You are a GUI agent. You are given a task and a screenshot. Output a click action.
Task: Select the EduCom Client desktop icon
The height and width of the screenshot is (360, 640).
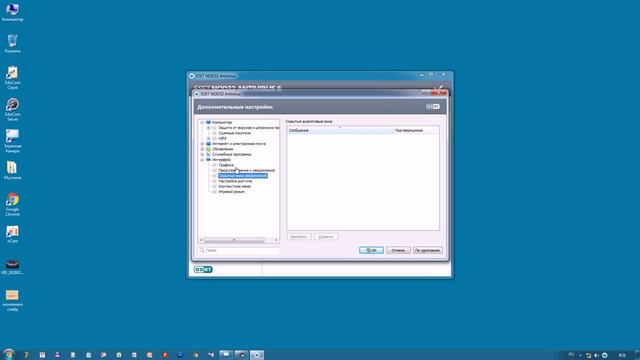[12, 78]
